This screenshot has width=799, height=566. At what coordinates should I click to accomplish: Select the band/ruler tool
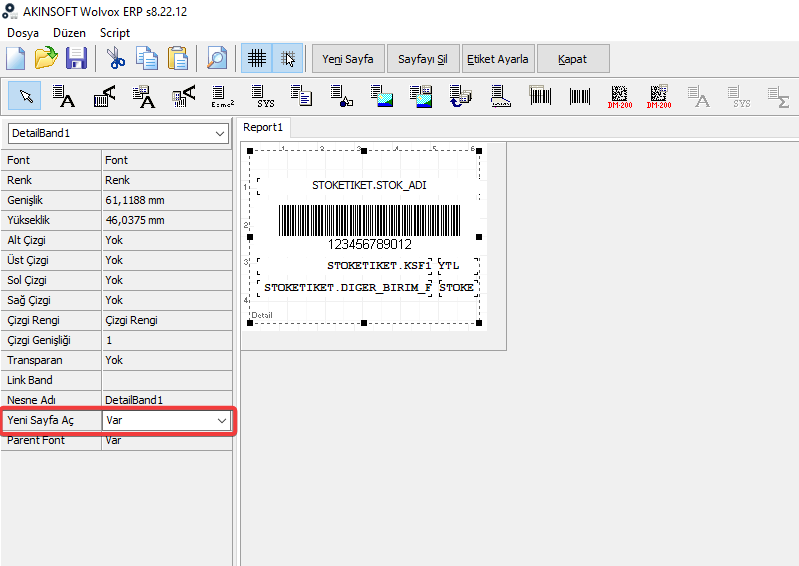click(500, 96)
